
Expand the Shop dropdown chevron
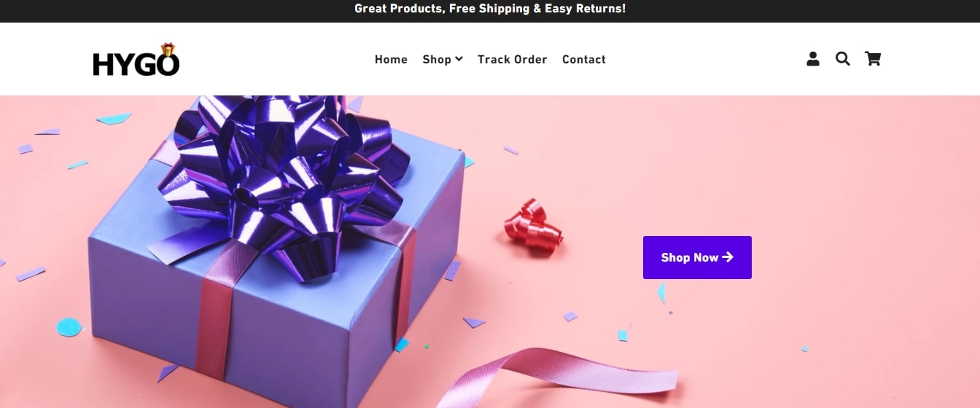(459, 59)
